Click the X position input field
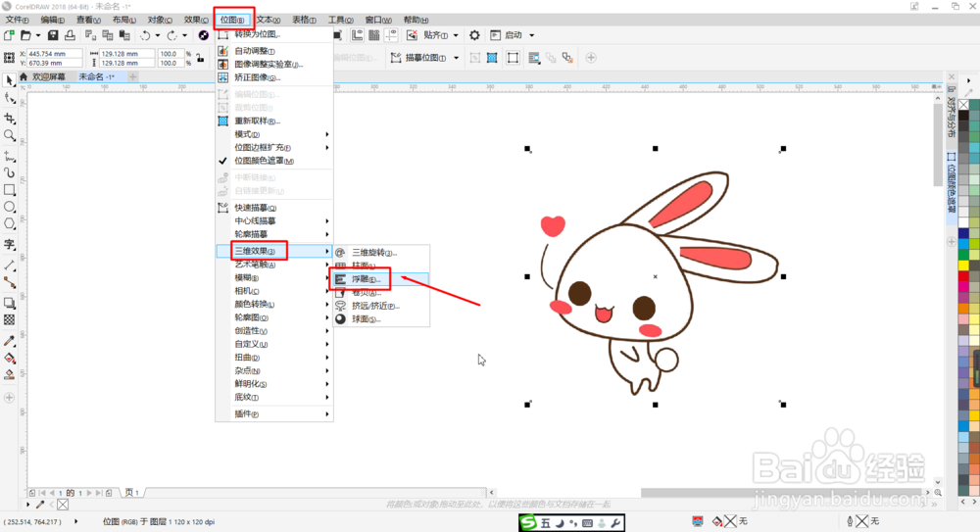 [54, 54]
